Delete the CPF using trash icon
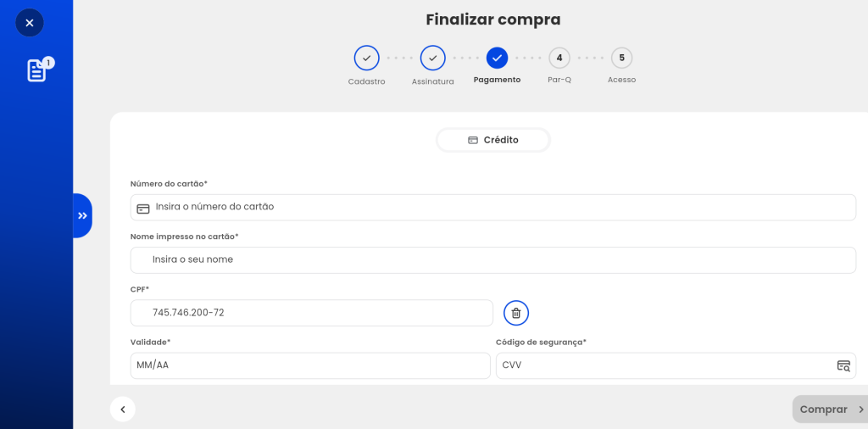The height and width of the screenshot is (429, 868). [516, 313]
